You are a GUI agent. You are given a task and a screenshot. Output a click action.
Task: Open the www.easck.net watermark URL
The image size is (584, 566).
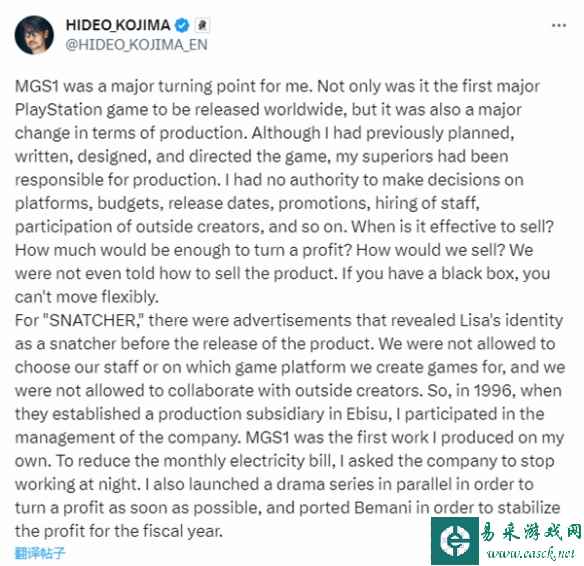coord(530,554)
